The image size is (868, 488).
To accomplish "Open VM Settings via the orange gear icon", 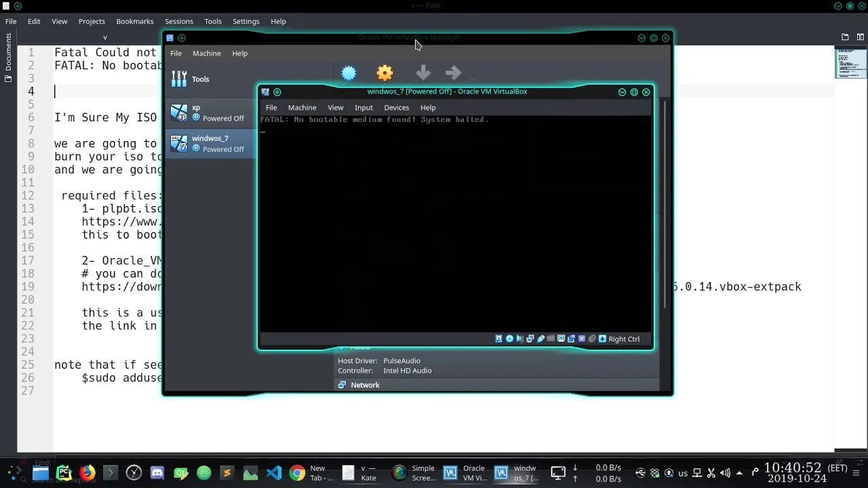I will 384,73.
